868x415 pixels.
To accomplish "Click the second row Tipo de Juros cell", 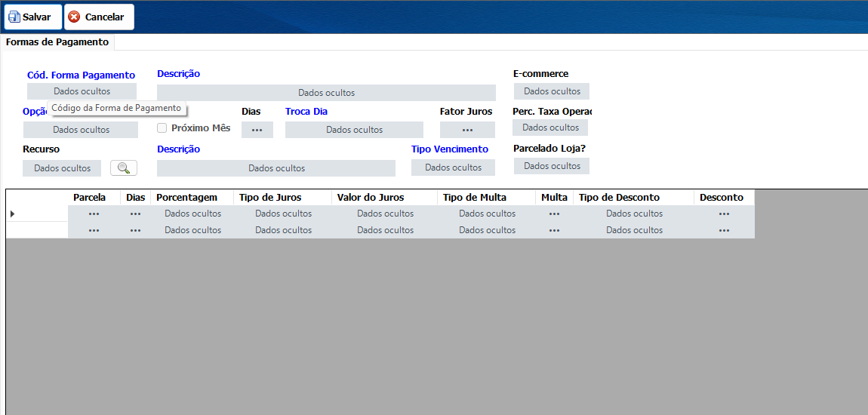I will click(283, 230).
